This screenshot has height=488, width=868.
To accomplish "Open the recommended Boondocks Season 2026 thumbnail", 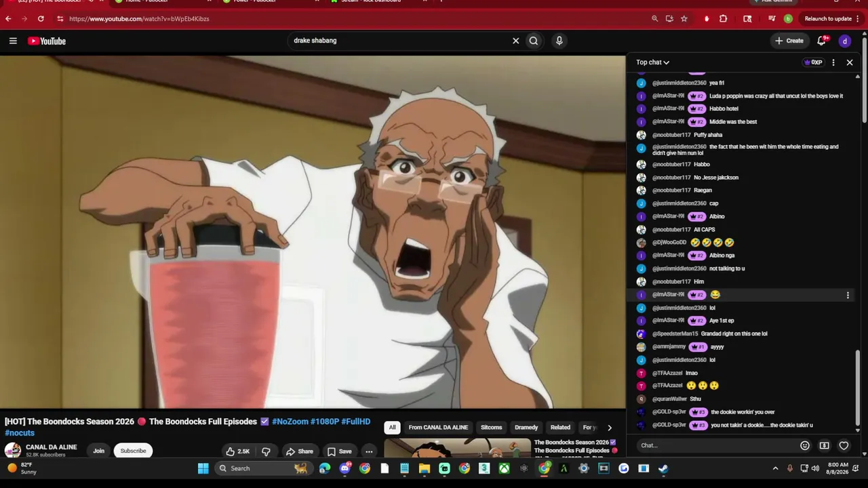I will click(x=458, y=449).
